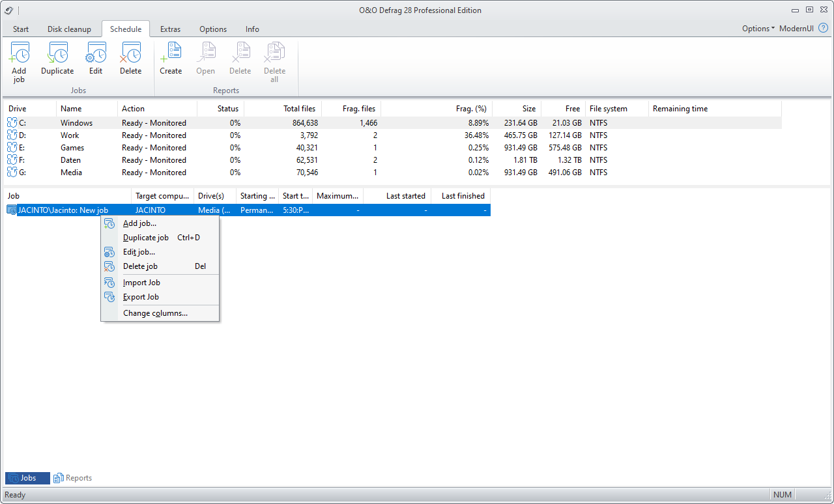The height and width of the screenshot is (504, 834).
Task: Select the 'Games' drive name
Action: (72, 148)
